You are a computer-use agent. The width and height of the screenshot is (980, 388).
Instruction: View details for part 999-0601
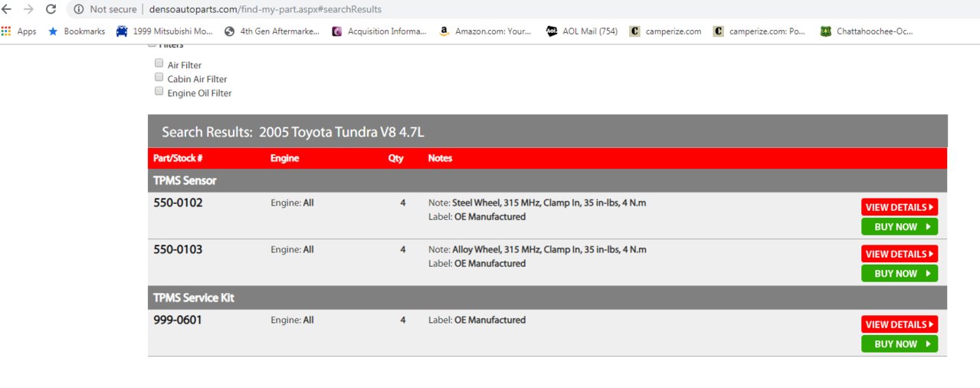tap(900, 324)
